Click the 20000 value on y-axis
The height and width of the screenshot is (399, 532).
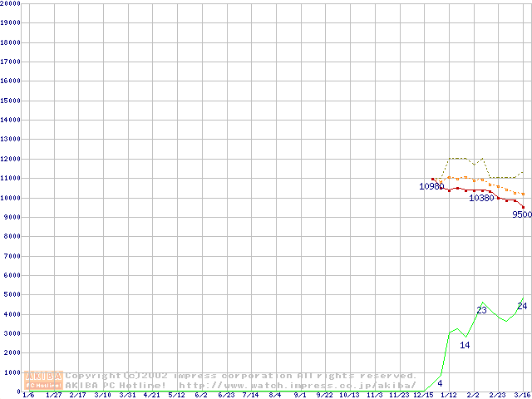11,3
